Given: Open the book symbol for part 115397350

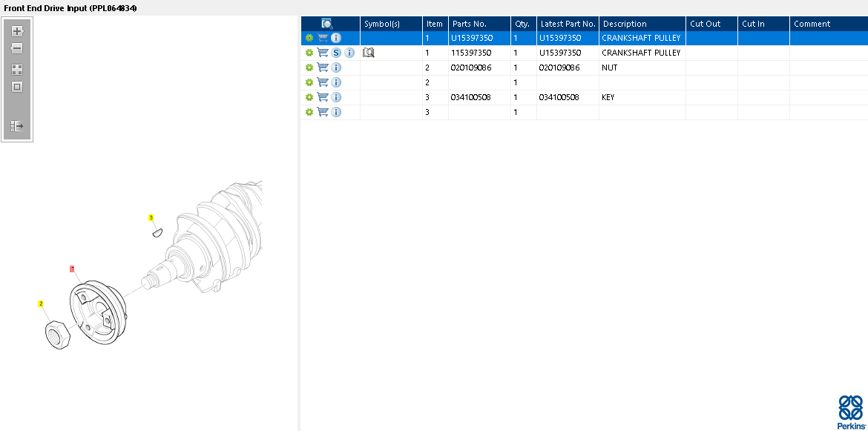Looking at the screenshot, I should coord(368,53).
